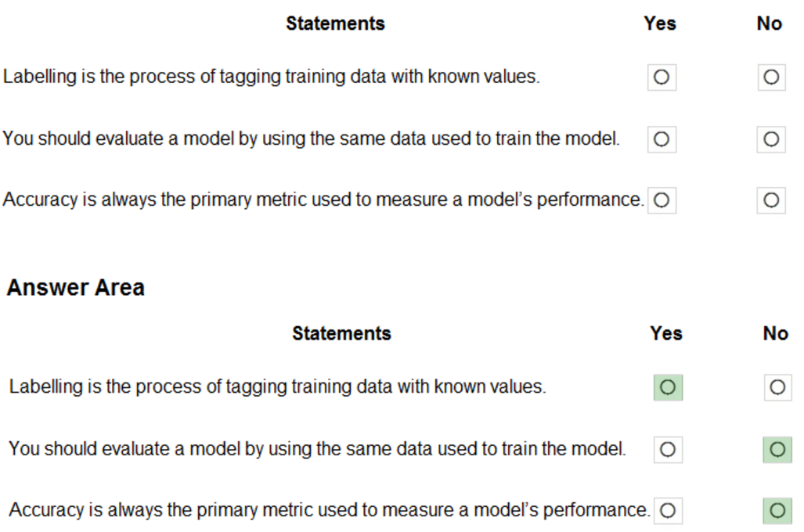The height and width of the screenshot is (532, 804).
Task: Pick Yes for Accuracy statement in upper section
Action: [662, 200]
